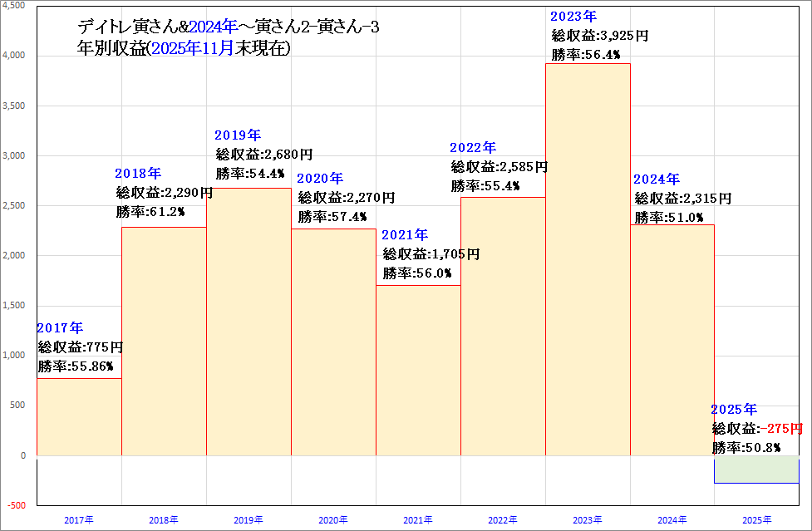812x531 pixels.
Task: Click the green negative 2025 bar
Action: coord(755,470)
